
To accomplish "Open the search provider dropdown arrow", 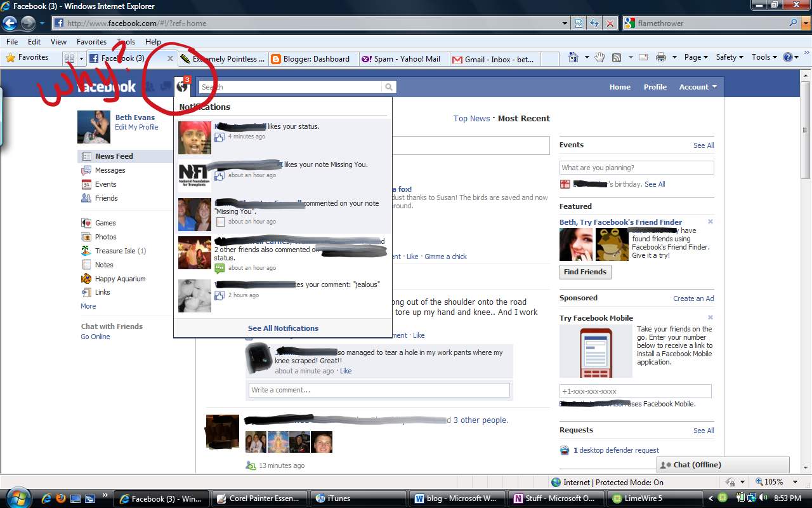I will (x=804, y=23).
